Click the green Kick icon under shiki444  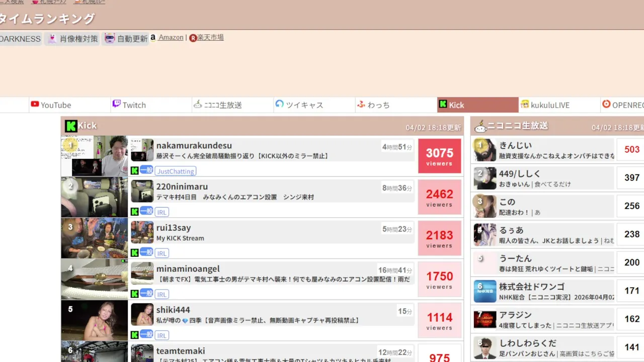[x=135, y=335]
